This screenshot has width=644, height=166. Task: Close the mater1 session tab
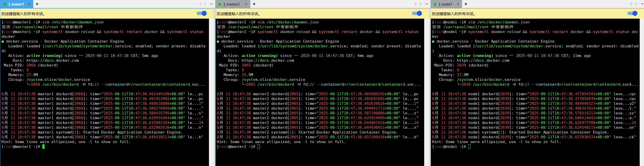(x=29, y=4)
